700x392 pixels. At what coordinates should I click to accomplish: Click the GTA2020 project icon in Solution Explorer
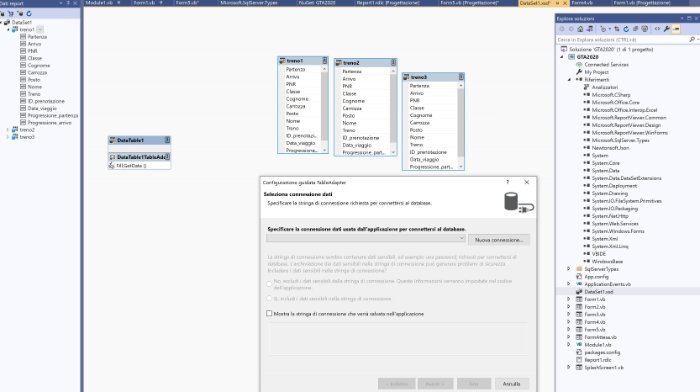[x=571, y=57]
